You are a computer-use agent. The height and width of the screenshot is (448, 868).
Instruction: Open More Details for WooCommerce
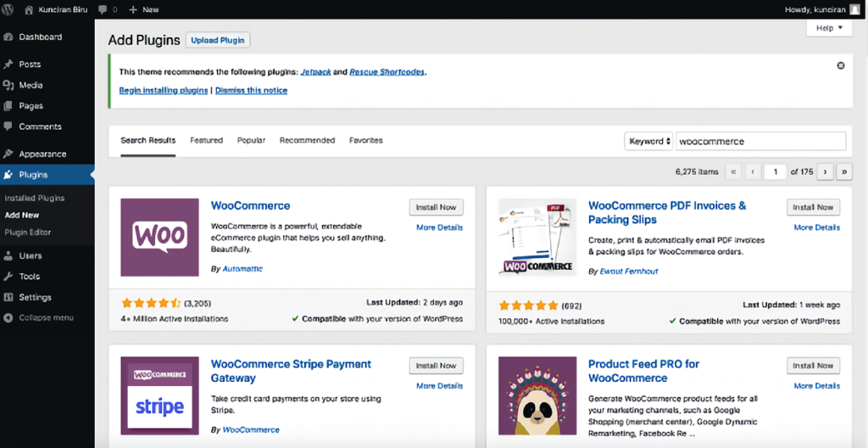pos(440,227)
